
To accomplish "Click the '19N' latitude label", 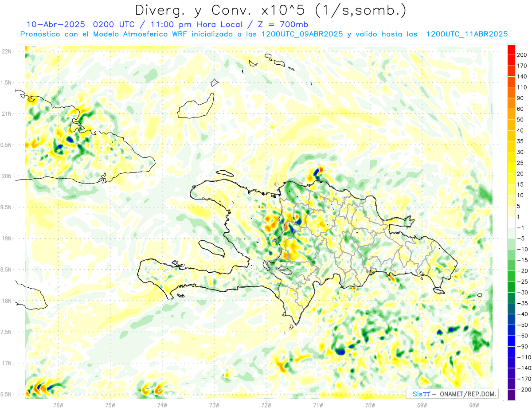I will (x=6, y=239).
